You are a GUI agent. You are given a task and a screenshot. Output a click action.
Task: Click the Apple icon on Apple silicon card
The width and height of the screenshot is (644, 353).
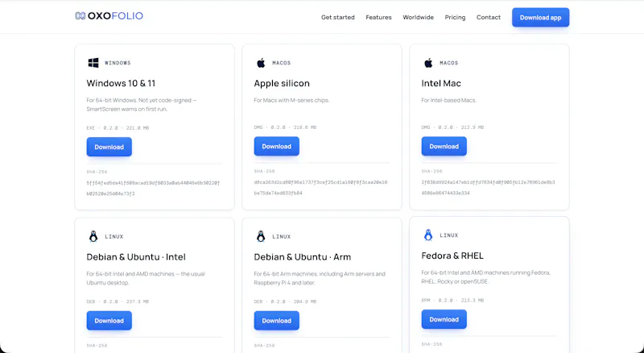coord(261,63)
